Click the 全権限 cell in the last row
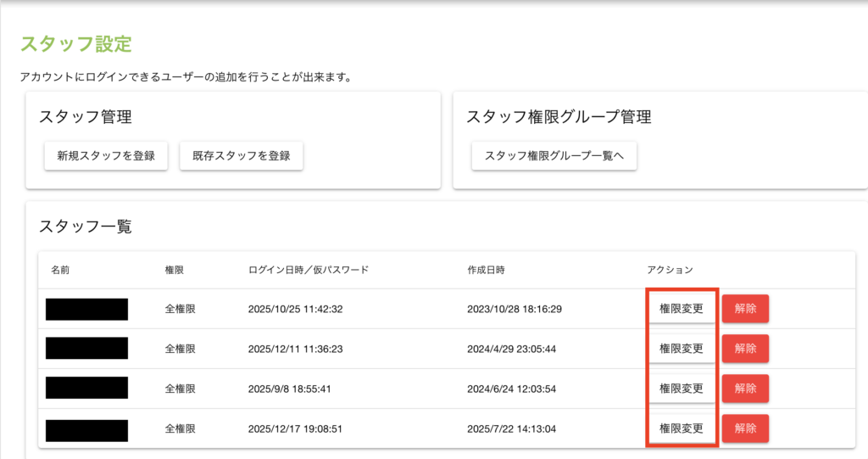 tap(181, 429)
